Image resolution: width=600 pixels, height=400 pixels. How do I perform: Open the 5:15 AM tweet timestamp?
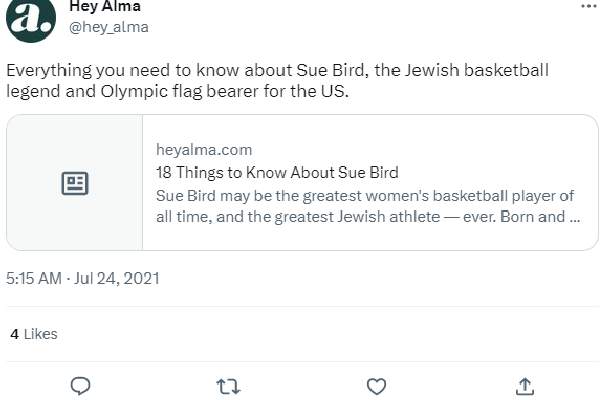click(34, 277)
